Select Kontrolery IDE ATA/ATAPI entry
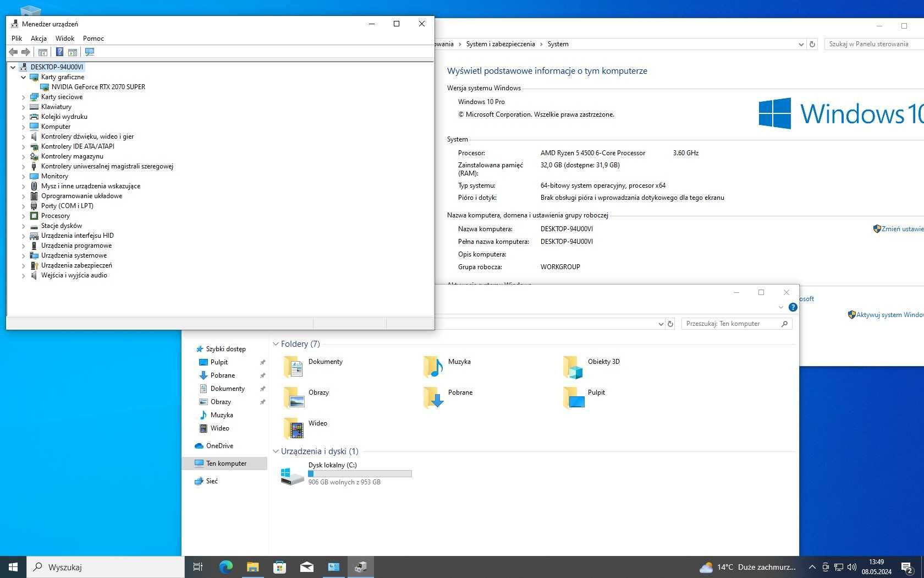The width and height of the screenshot is (924, 578). (x=78, y=146)
